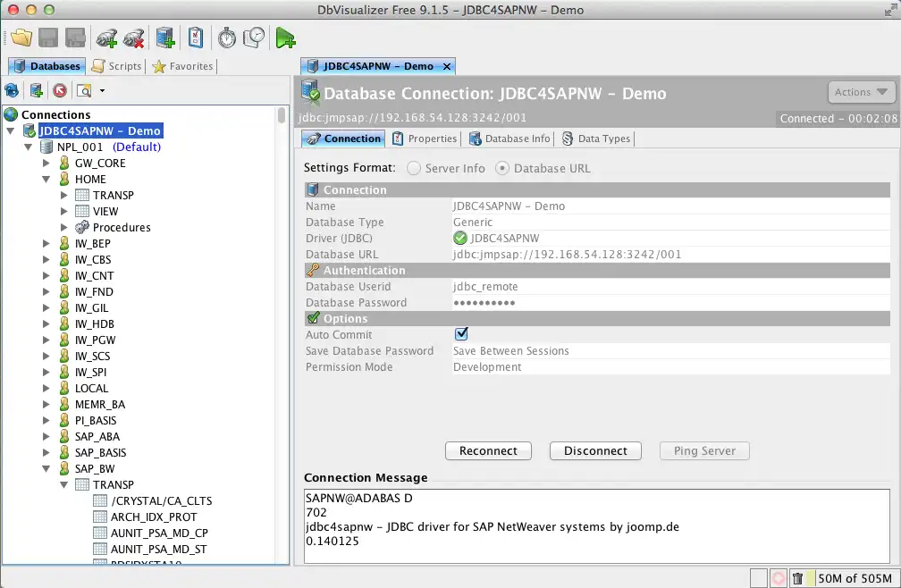The width and height of the screenshot is (901, 588).
Task: Click the Database Userid field jdbc_remote
Action: point(671,286)
